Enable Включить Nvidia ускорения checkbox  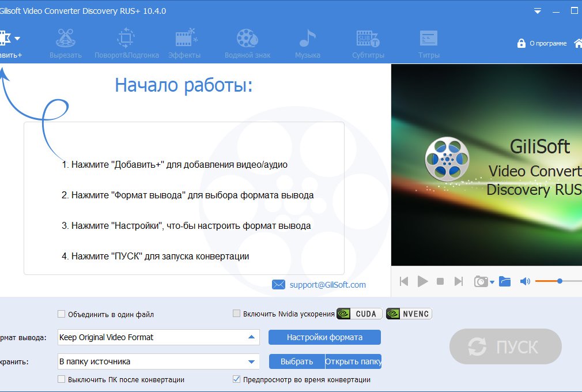pyautogui.click(x=236, y=313)
